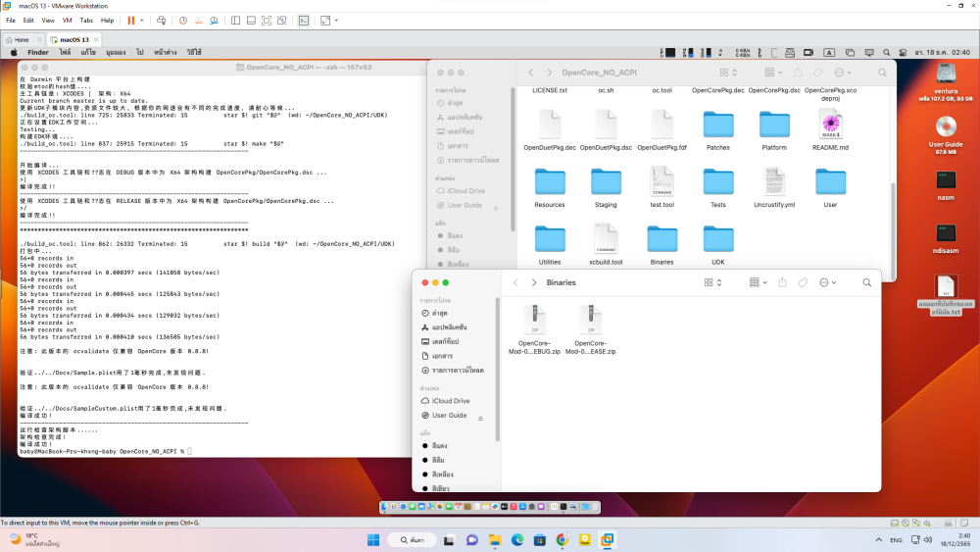Open VMware Help menu
980x552 pixels.
108,21
